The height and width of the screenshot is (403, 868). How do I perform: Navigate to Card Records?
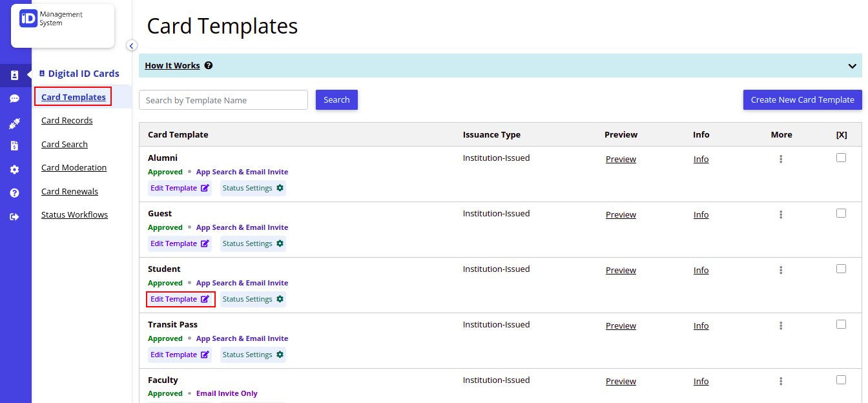point(67,120)
